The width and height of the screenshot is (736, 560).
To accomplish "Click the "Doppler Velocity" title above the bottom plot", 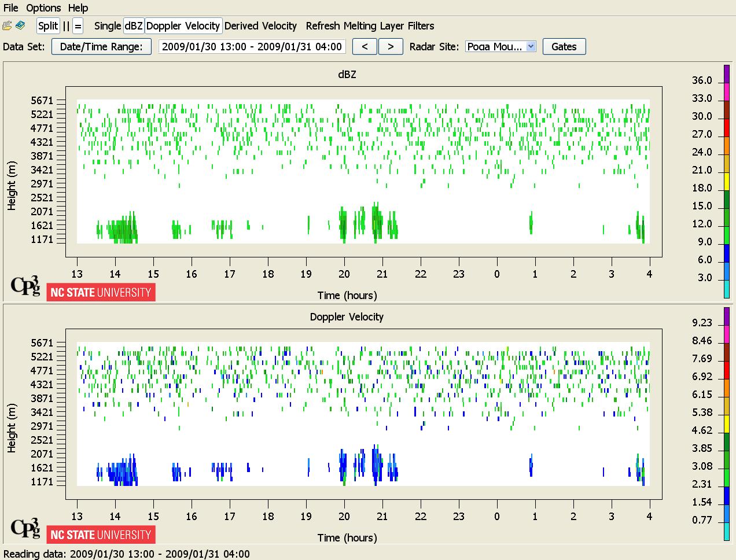I will (347, 317).
